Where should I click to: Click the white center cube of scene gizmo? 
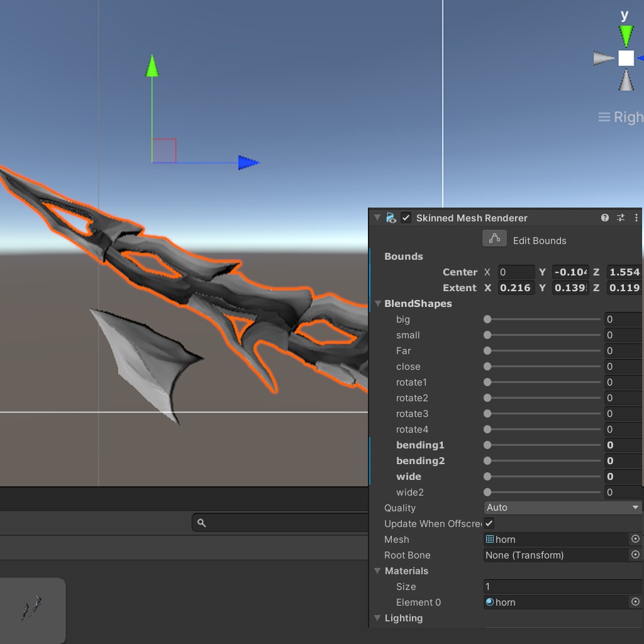626,58
